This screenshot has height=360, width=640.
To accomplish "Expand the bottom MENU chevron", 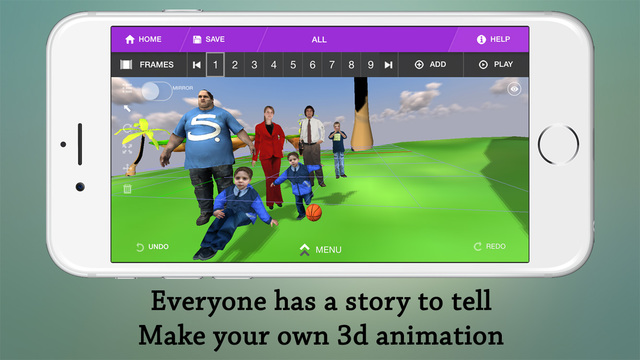I will click(x=320, y=249).
